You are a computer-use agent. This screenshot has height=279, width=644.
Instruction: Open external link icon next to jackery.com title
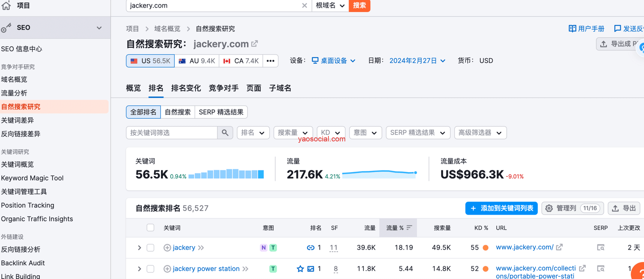[254, 43]
